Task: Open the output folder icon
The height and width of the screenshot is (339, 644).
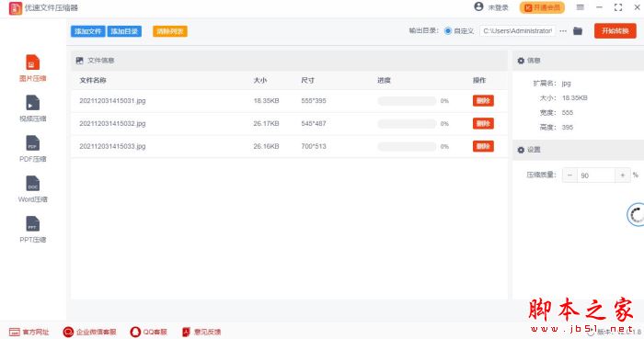Action: point(578,30)
